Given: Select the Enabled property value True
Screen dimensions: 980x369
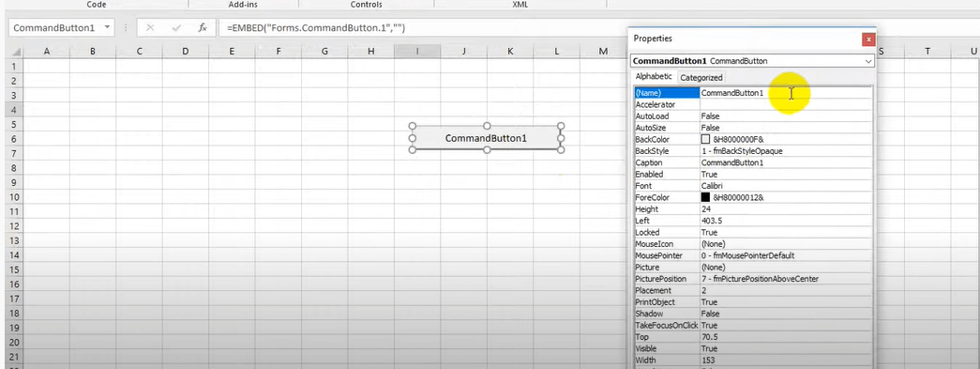Looking at the screenshot, I should [x=786, y=175].
